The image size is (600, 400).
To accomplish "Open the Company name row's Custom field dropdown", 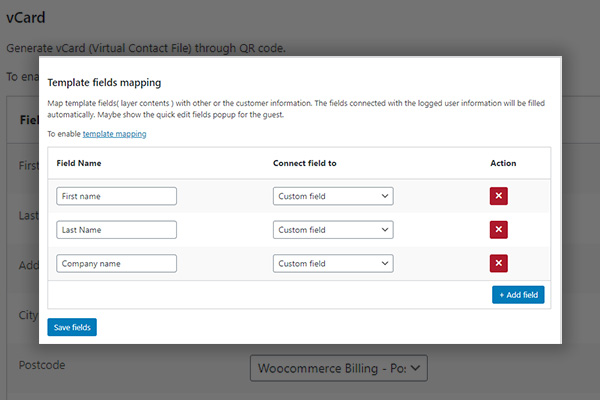I will click(333, 263).
